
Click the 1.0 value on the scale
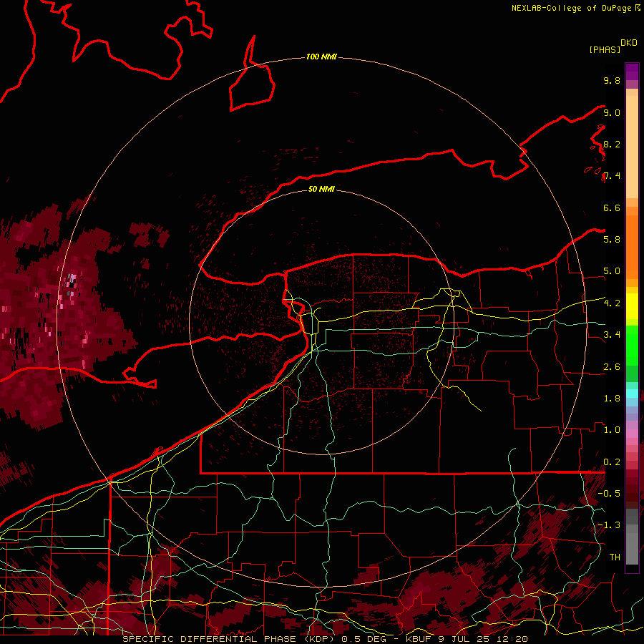point(612,429)
